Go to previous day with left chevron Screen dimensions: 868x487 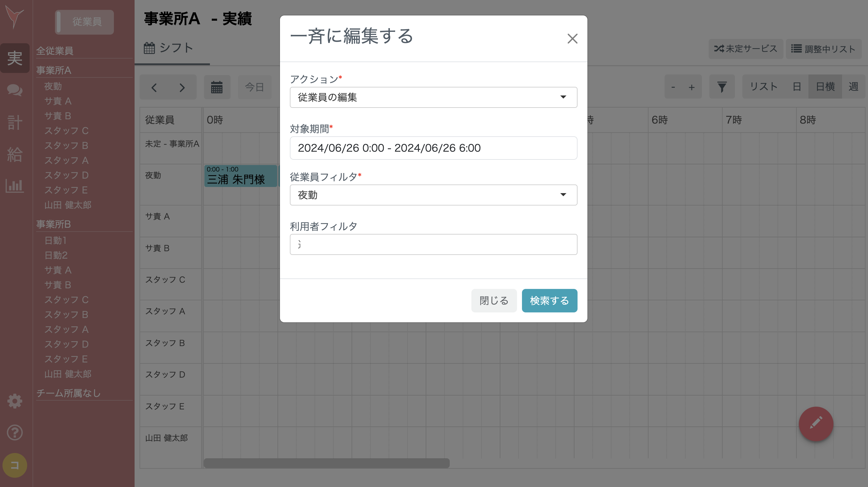[x=154, y=88]
